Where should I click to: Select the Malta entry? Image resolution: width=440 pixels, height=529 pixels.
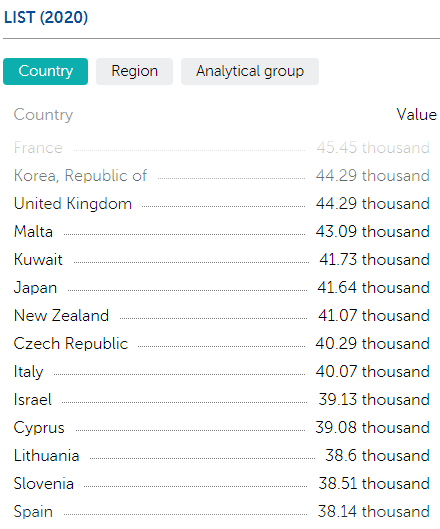tap(222, 232)
